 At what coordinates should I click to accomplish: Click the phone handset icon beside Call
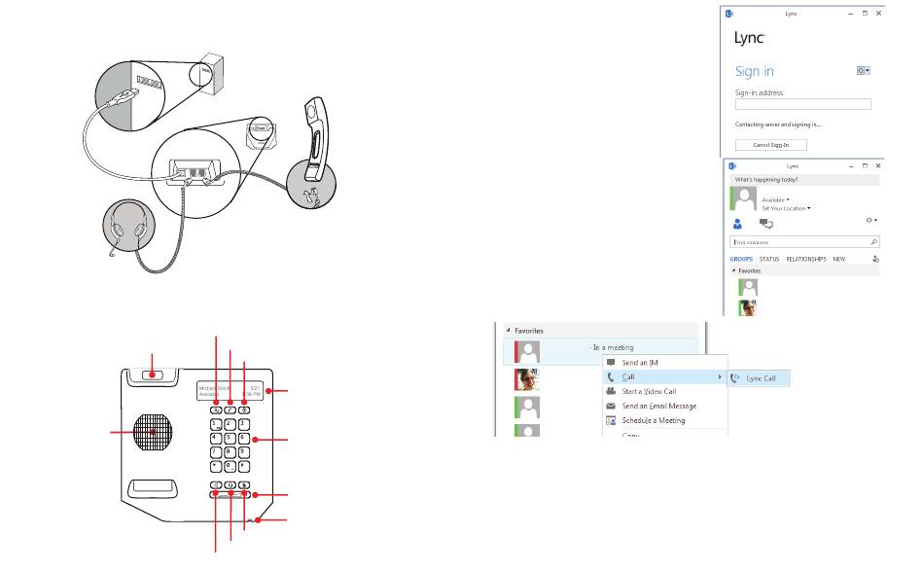[x=611, y=377]
